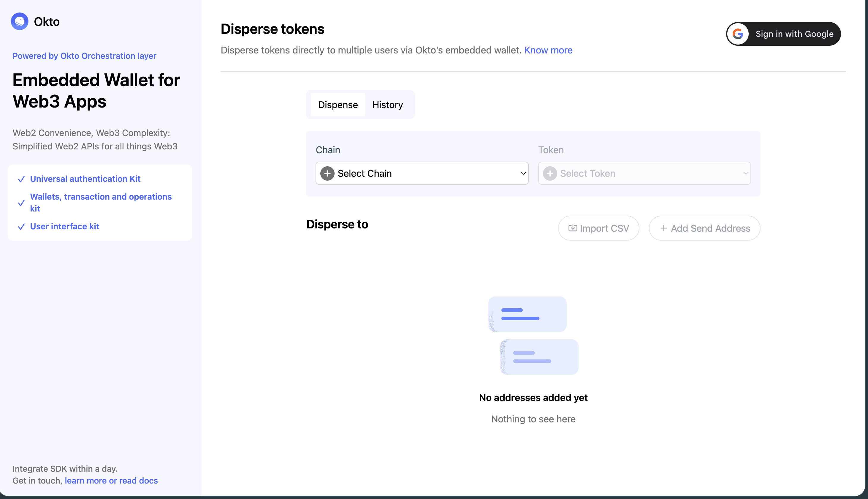868x499 pixels.
Task: Open the Select Token dropdown
Action: (644, 173)
